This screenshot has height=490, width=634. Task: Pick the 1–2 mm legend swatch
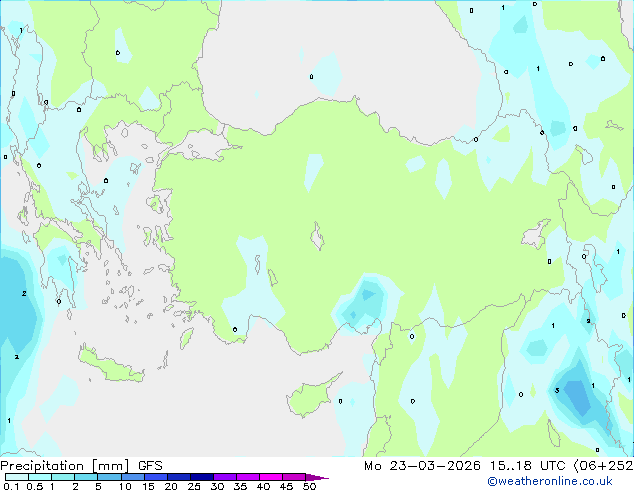coord(63,477)
